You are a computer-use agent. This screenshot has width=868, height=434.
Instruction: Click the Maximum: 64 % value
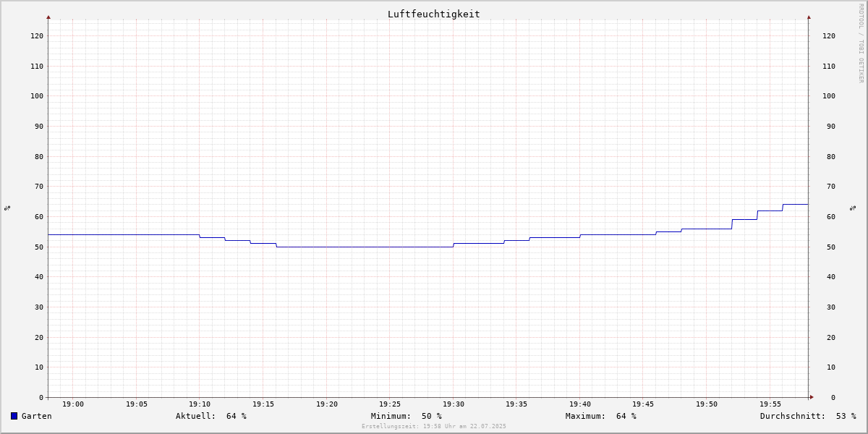(x=601, y=416)
